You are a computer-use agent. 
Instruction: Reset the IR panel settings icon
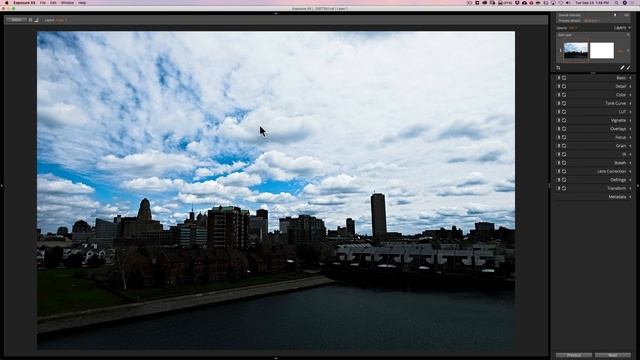pos(564,154)
